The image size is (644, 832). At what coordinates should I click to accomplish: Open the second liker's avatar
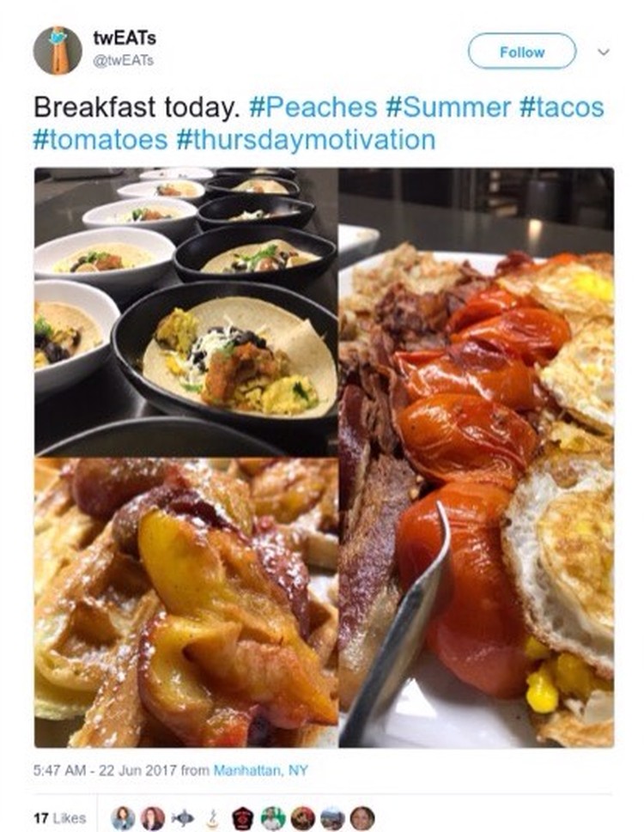coord(153,817)
